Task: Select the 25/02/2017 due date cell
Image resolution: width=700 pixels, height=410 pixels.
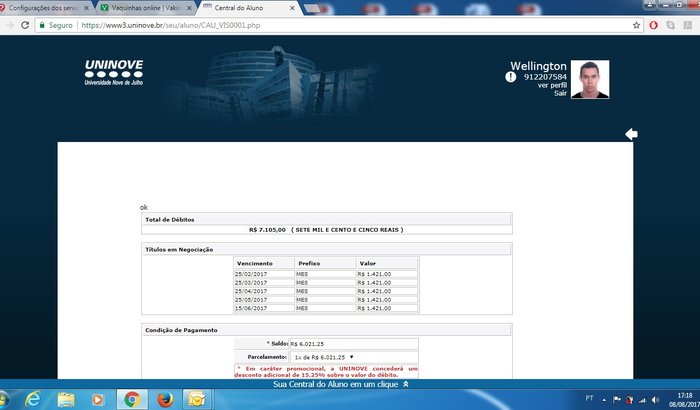Action: point(263,274)
